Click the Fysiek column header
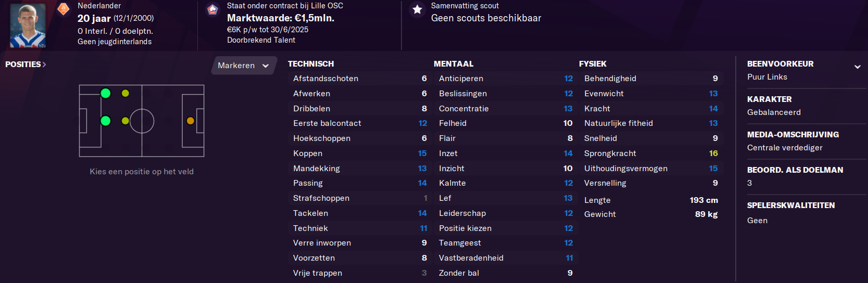This screenshot has height=283, width=868. 593,64
